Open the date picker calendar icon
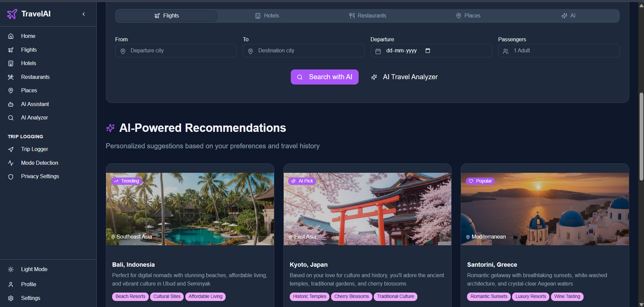Screen dimensions: 644x307 coord(428,51)
